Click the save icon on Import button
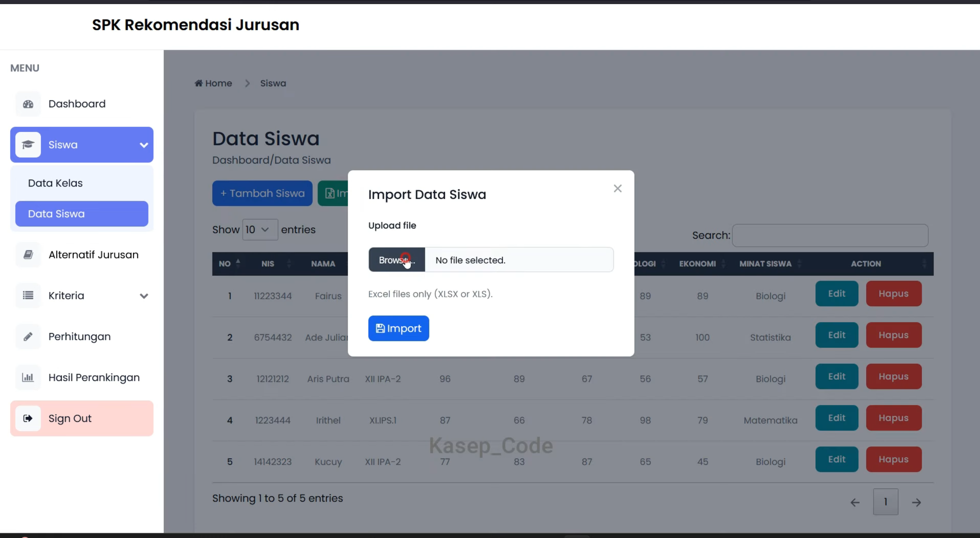Image resolution: width=980 pixels, height=538 pixels. 380,328
